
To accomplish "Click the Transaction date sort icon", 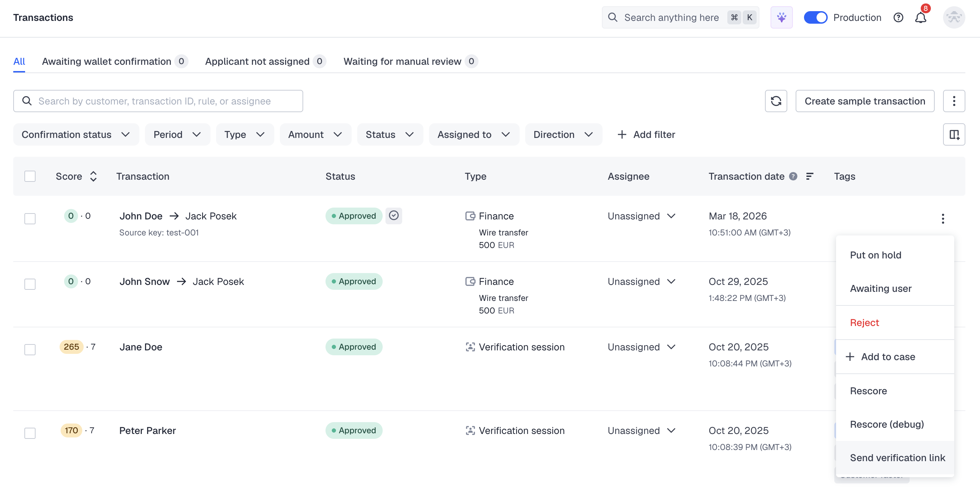I will (810, 177).
